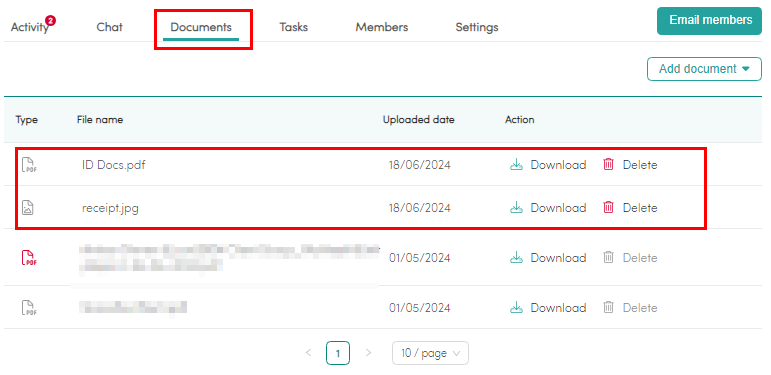Open the Members tab
The image size is (771, 375).
[382, 27]
